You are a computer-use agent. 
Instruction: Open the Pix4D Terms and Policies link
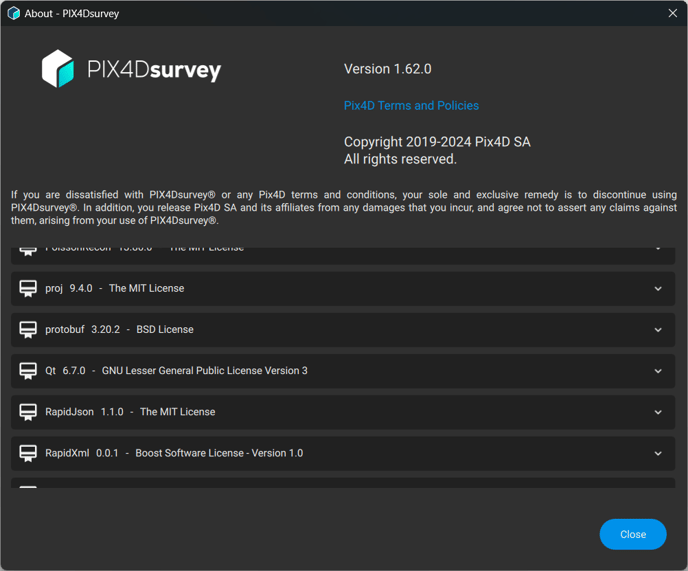pos(411,105)
